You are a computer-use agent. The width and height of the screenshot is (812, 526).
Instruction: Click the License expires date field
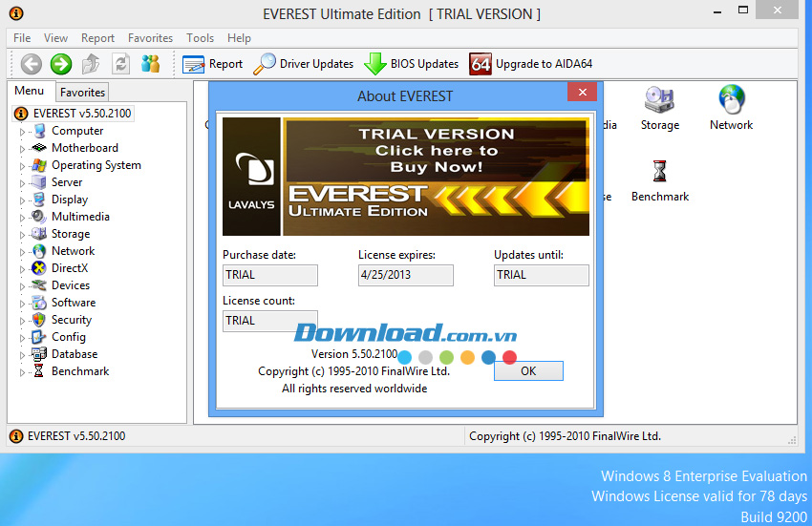pos(406,275)
